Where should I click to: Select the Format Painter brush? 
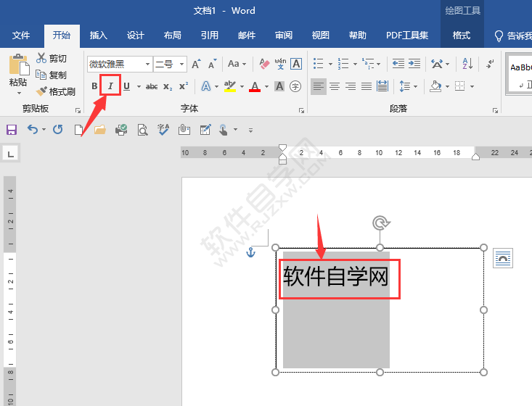(41, 91)
